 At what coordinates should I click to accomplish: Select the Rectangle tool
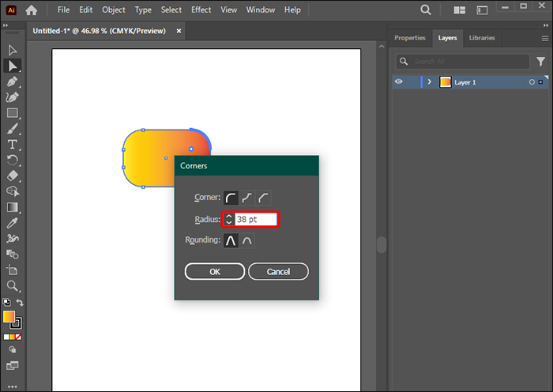(13, 113)
